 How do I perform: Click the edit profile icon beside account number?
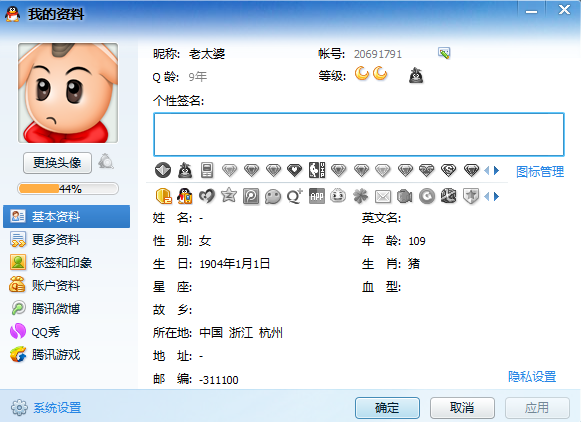(444, 53)
